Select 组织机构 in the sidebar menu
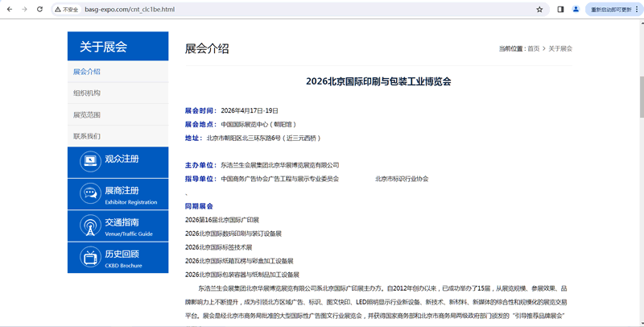Image resolution: width=644 pixels, height=327 pixels. (87, 93)
